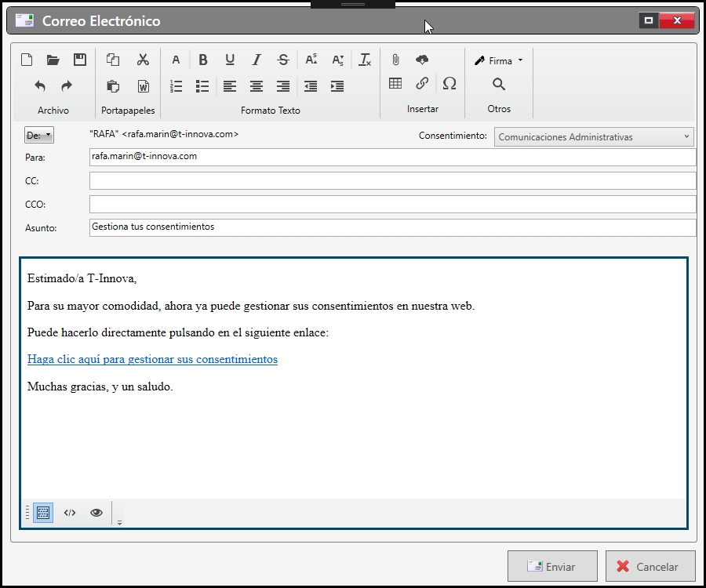Switch to HTML code view
The image size is (706, 588).
[x=70, y=513]
